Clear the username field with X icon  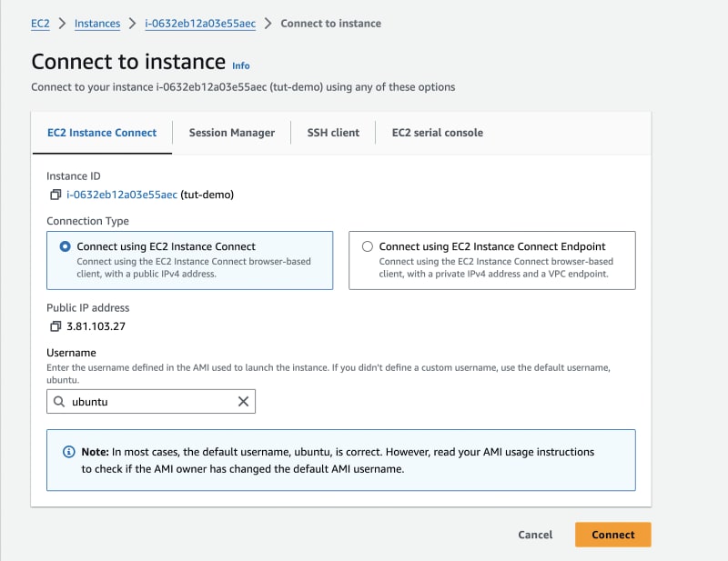tap(243, 401)
